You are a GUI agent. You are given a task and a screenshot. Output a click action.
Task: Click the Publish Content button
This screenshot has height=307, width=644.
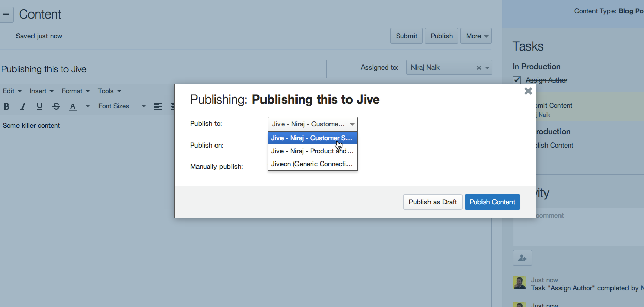[x=492, y=202]
